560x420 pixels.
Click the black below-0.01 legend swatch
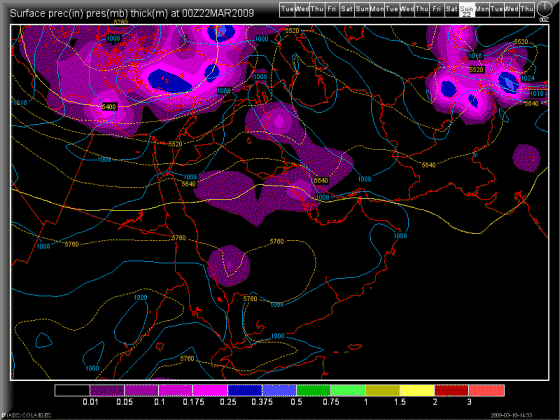(72, 390)
